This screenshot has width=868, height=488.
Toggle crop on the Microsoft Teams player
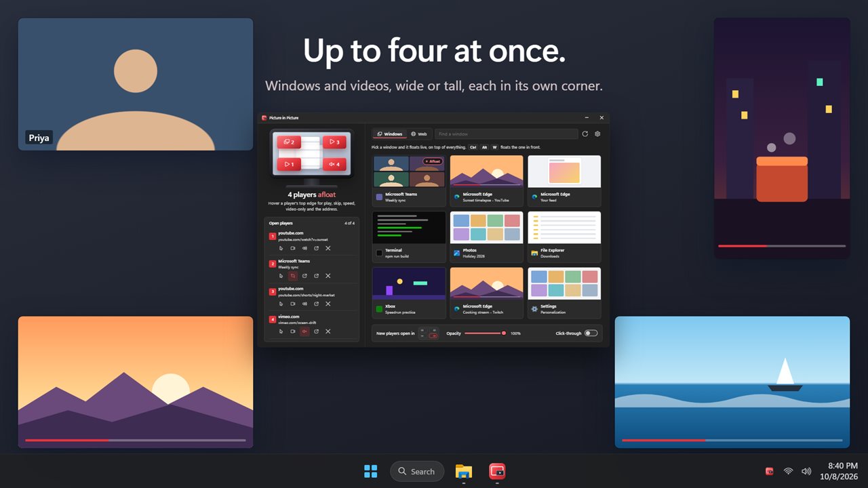(293, 276)
